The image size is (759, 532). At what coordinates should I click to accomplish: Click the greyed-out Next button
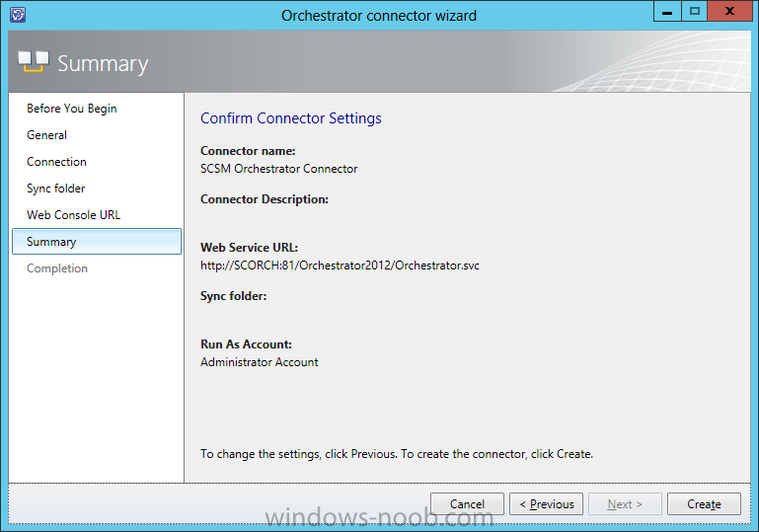pyautogui.click(x=625, y=504)
